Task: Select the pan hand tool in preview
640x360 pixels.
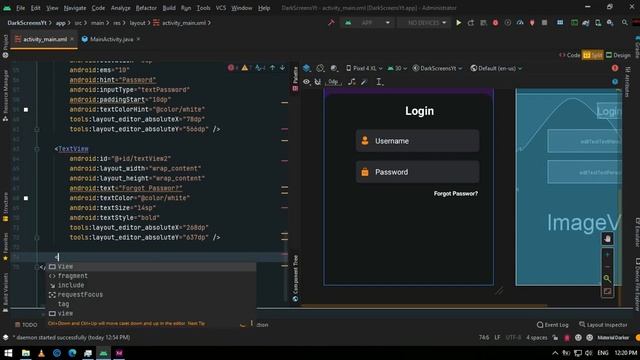Action: click(607, 239)
